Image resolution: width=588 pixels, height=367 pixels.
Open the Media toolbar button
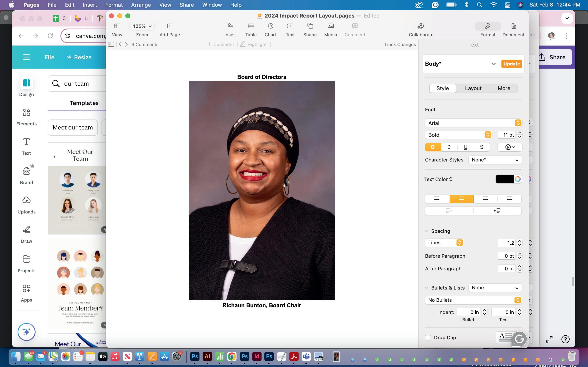click(x=331, y=26)
